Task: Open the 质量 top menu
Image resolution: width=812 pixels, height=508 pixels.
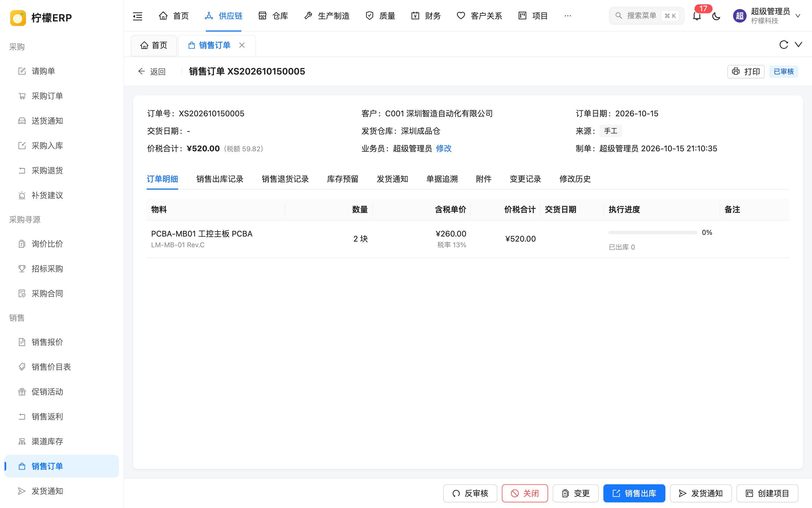Action: (380, 16)
